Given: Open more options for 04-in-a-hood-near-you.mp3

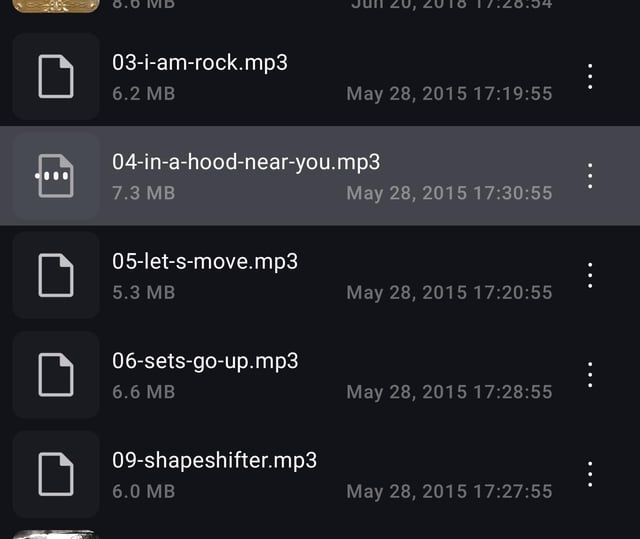Looking at the screenshot, I should (590, 176).
